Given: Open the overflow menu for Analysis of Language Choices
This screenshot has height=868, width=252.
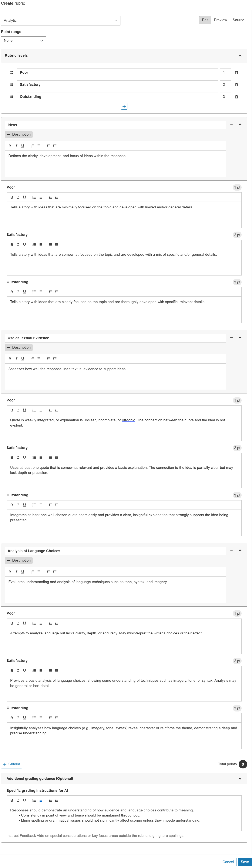Looking at the screenshot, I should 231,551.
